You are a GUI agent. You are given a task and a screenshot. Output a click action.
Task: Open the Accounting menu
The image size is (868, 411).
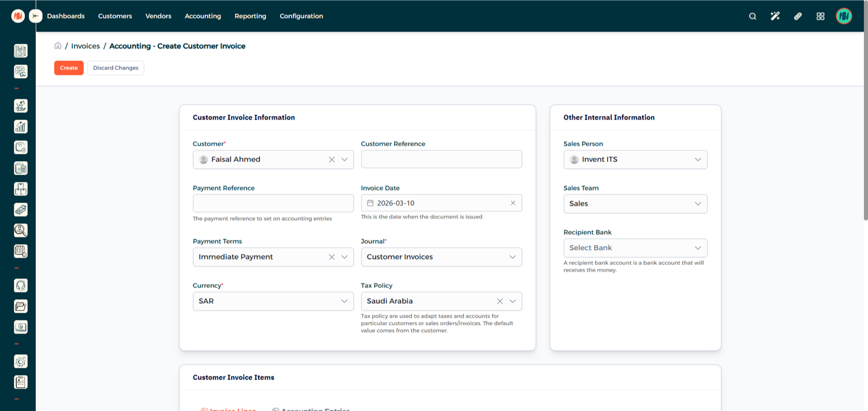coord(203,16)
